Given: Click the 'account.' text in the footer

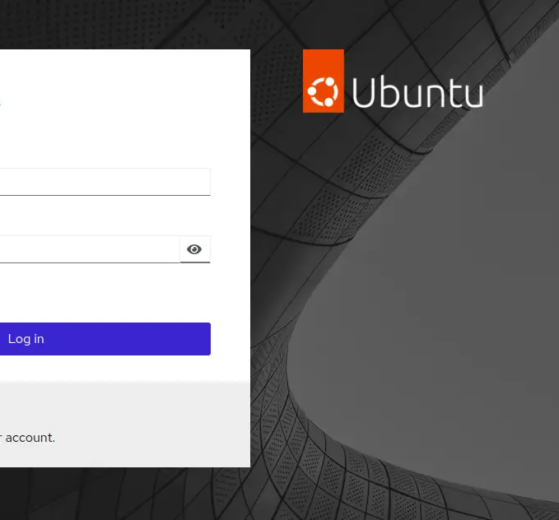Looking at the screenshot, I should point(30,438).
